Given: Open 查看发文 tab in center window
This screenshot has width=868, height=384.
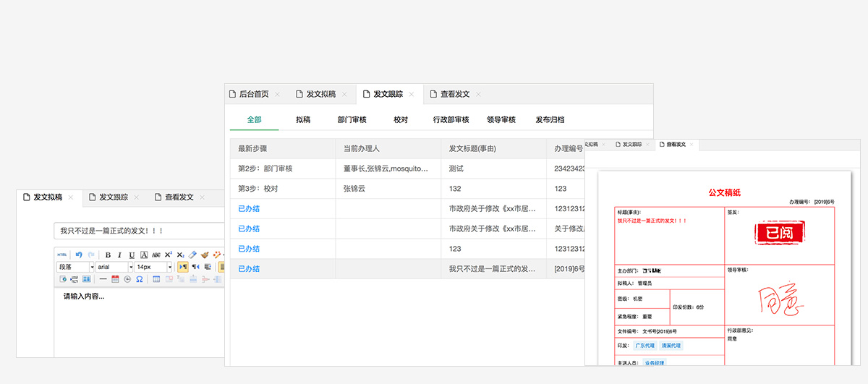Looking at the screenshot, I should coord(454,94).
